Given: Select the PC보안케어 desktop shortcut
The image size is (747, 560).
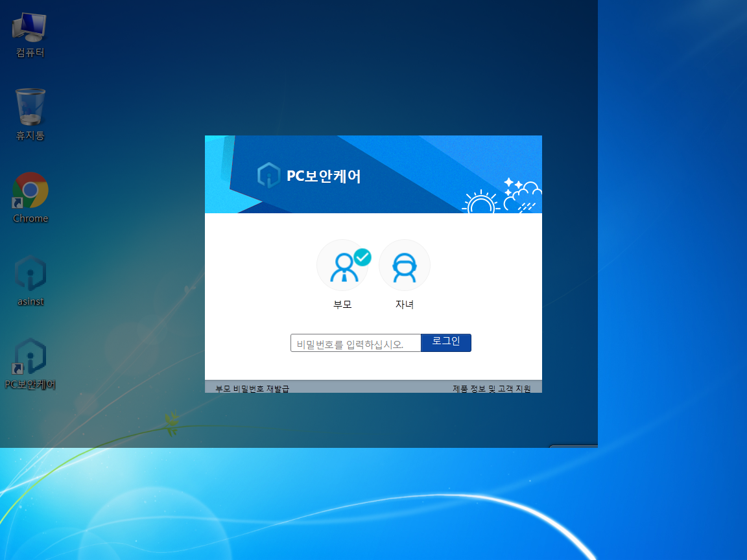Looking at the screenshot, I should (30, 364).
